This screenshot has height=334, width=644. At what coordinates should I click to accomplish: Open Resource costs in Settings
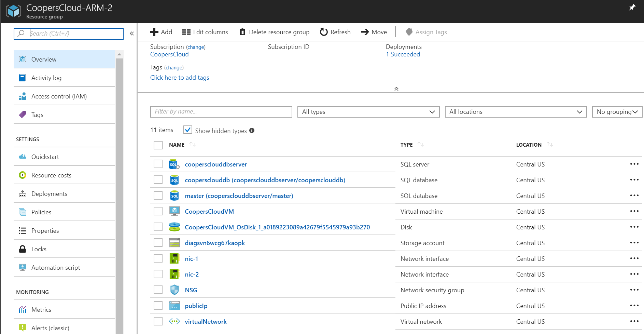(64, 175)
